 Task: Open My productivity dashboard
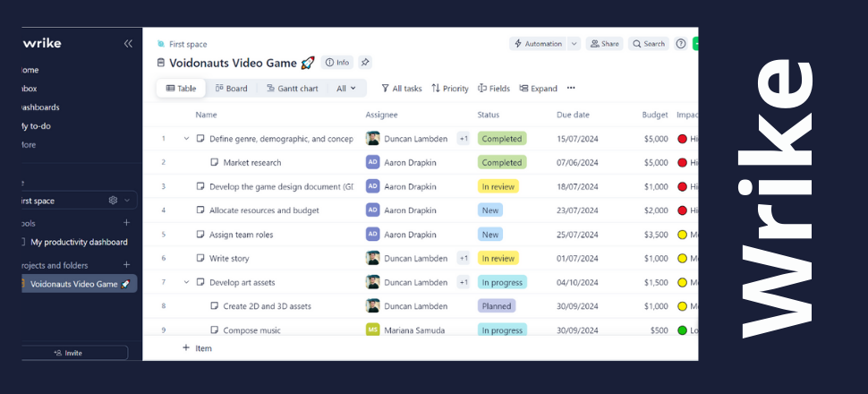[x=79, y=242]
